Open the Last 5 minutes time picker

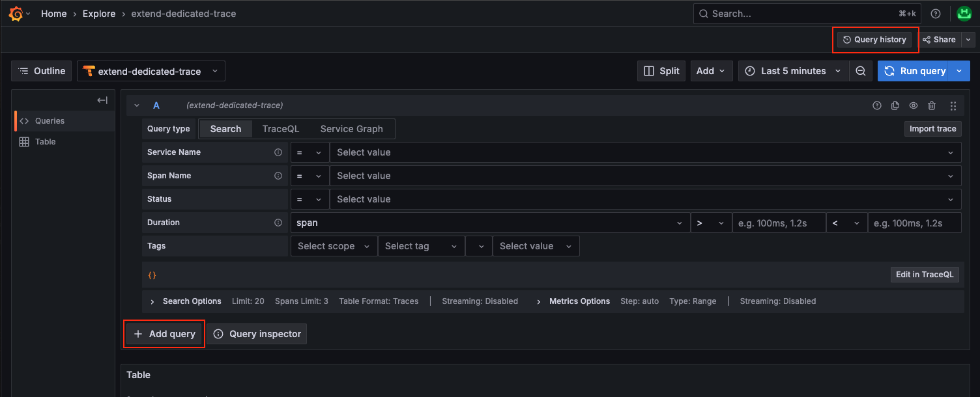click(x=793, y=71)
